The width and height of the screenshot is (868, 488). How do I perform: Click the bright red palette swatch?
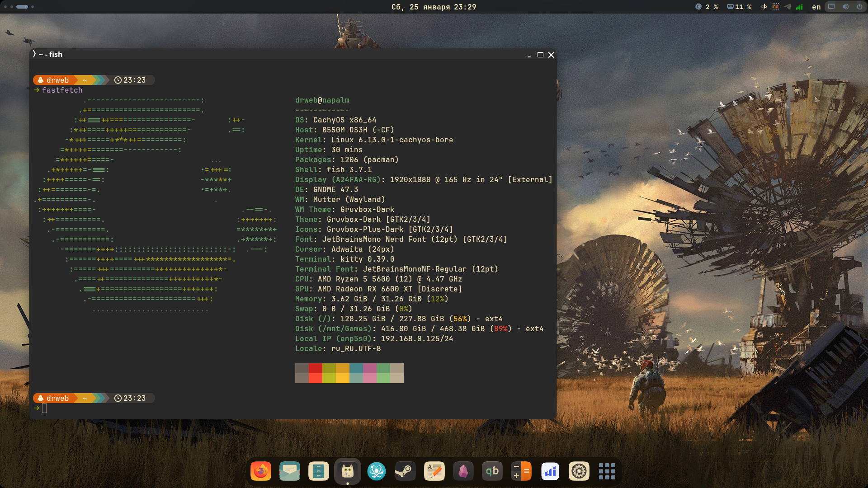[316, 378]
